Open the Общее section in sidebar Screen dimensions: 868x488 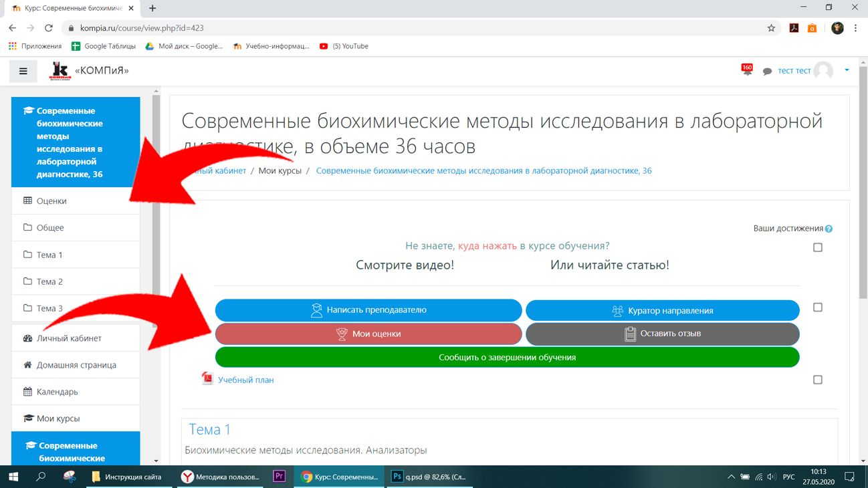coord(76,227)
